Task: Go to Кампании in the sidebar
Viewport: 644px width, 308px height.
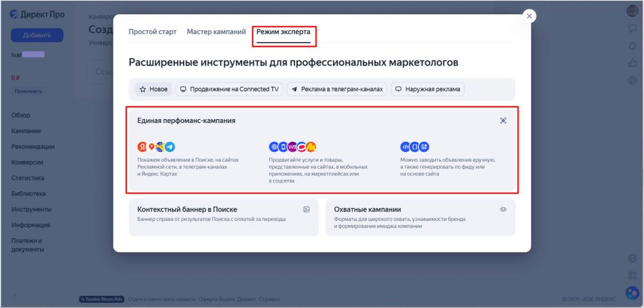Action: [x=26, y=131]
